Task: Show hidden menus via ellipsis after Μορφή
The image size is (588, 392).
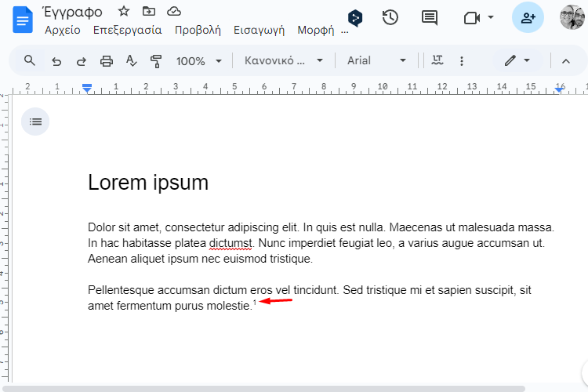Action: click(345, 31)
